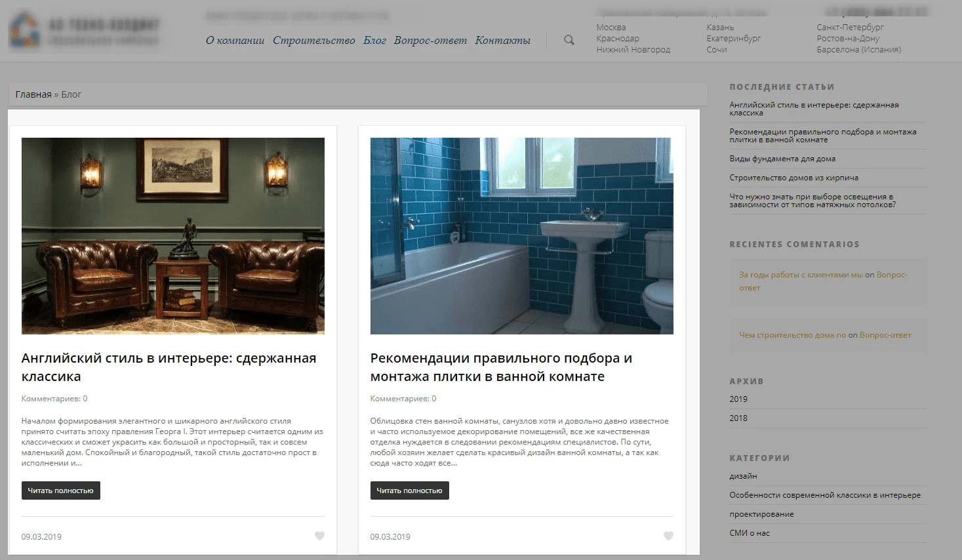Click the search magnifier icon in header
Image resolution: width=962 pixels, height=560 pixels.
569,40
